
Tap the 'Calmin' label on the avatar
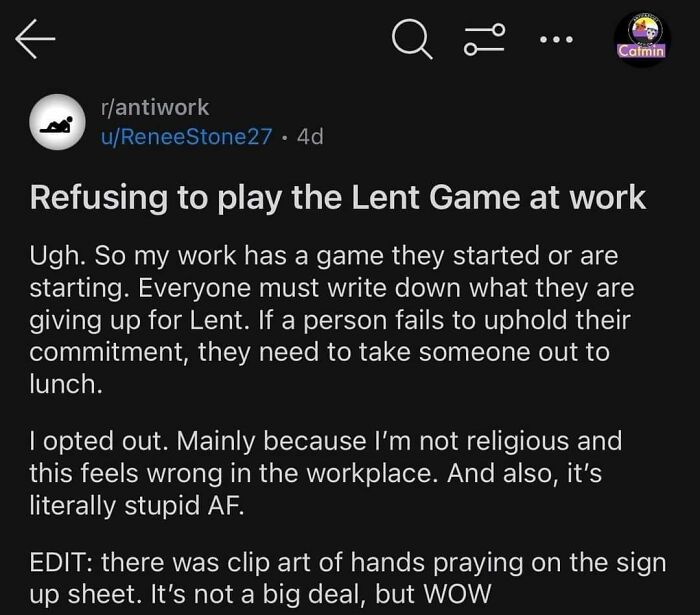[x=641, y=51]
